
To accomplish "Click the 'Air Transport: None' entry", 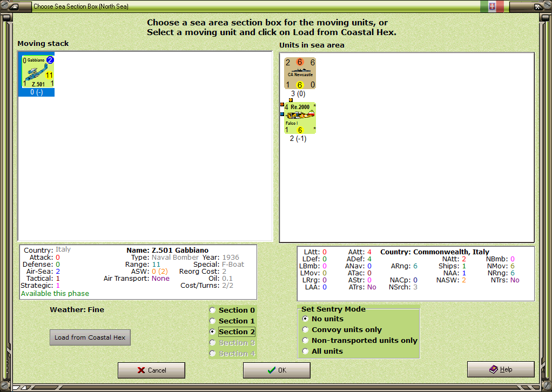I will click(x=137, y=278).
